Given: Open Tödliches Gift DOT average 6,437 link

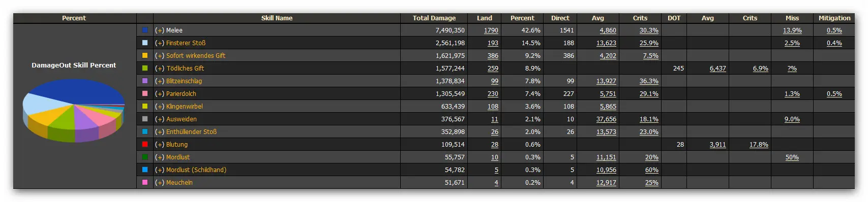Looking at the screenshot, I should point(717,69).
